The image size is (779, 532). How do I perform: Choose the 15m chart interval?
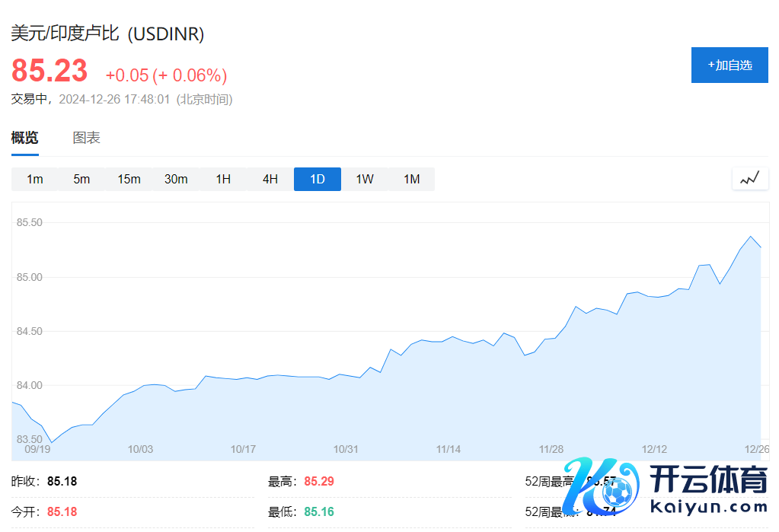pos(129,179)
